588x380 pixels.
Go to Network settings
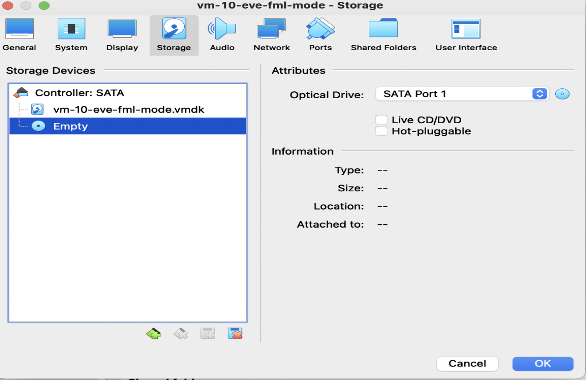click(x=272, y=35)
